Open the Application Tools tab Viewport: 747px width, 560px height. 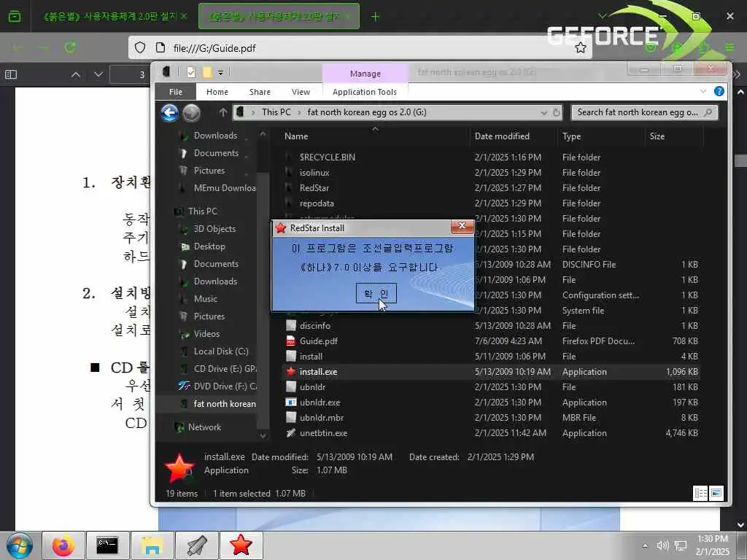tap(365, 92)
